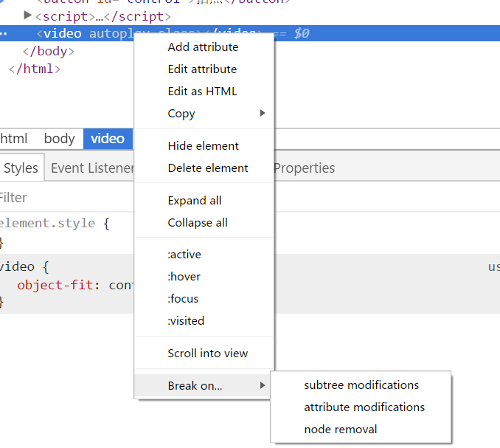
Task: Choose Edit attribute menu entry
Action: click(202, 69)
